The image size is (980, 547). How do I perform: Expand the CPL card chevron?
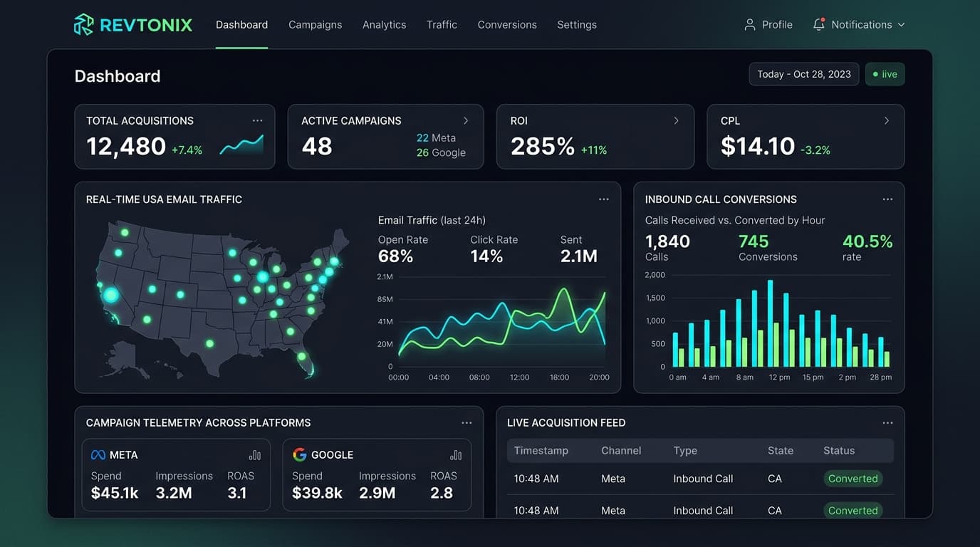pos(887,120)
